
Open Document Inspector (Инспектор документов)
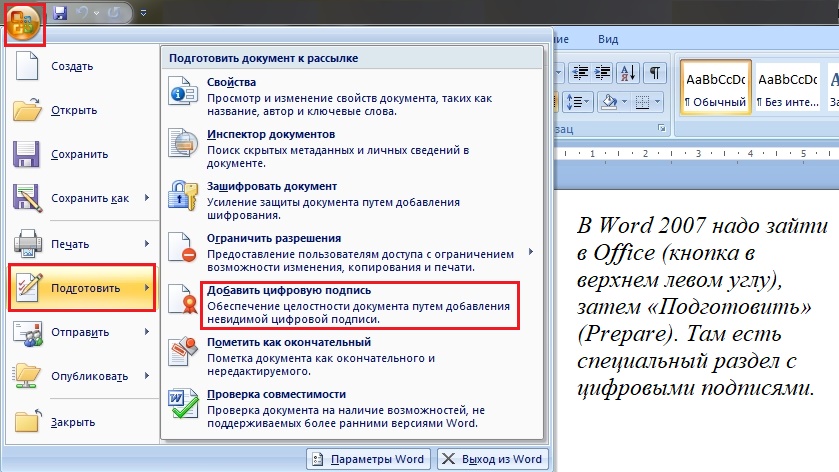coord(270,134)
